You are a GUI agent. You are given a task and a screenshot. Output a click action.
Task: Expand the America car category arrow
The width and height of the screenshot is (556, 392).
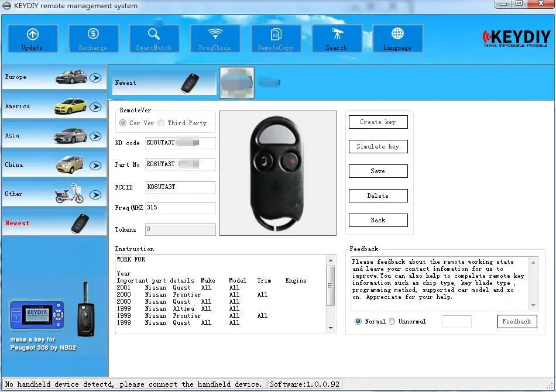tap(95, 107)
